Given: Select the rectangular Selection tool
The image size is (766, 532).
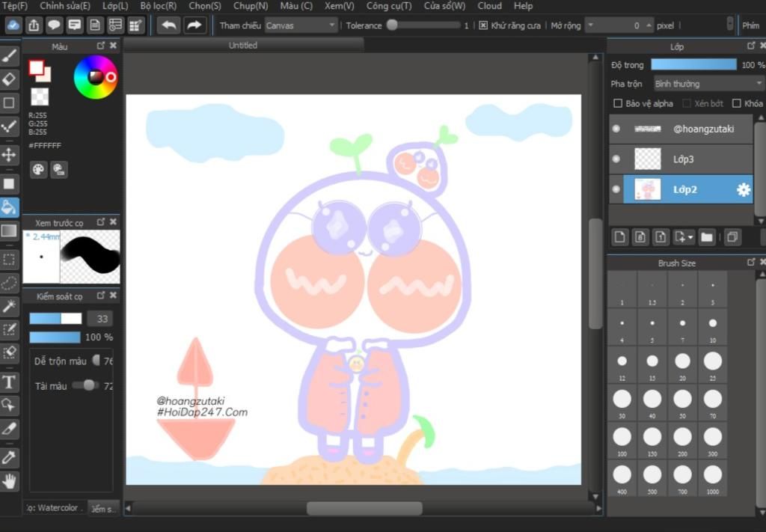Looking at the screenshot, I should coord(9,259).
